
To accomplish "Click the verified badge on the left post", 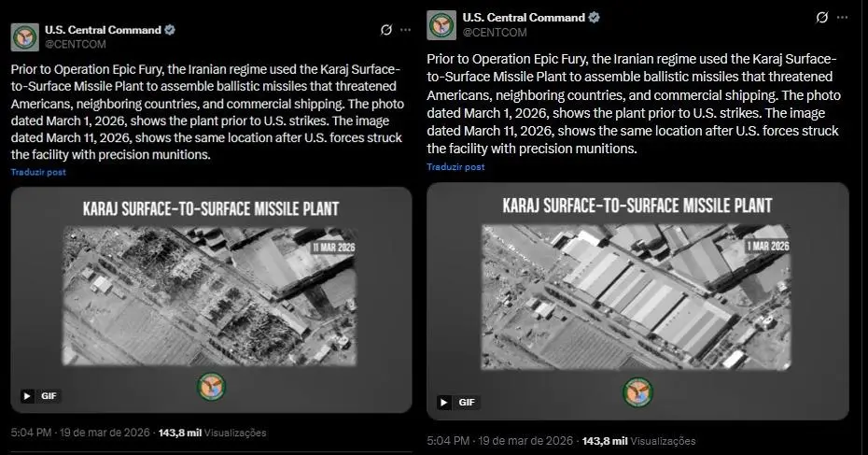I will pyautogui.click(x=170, y=30).
